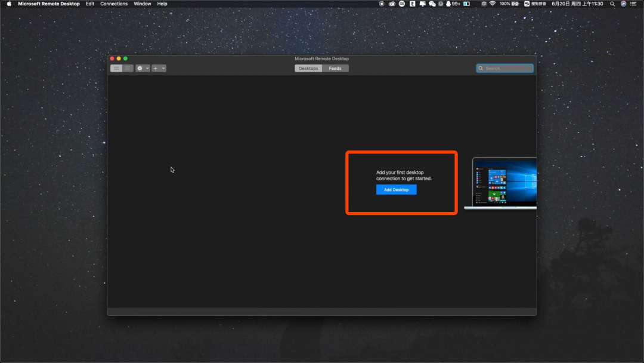644x363 pixels.
Task: Click the Chinese input source icon
Action: [484, 4]
